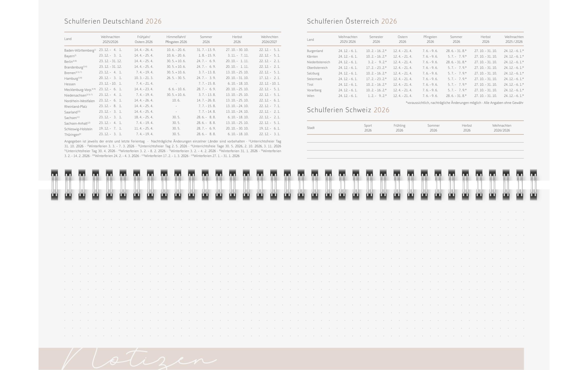This screenshot has width=588, height=370.
Task: Click the Easter date 11. 4. - 25. 4.
Action: point(144,128)
